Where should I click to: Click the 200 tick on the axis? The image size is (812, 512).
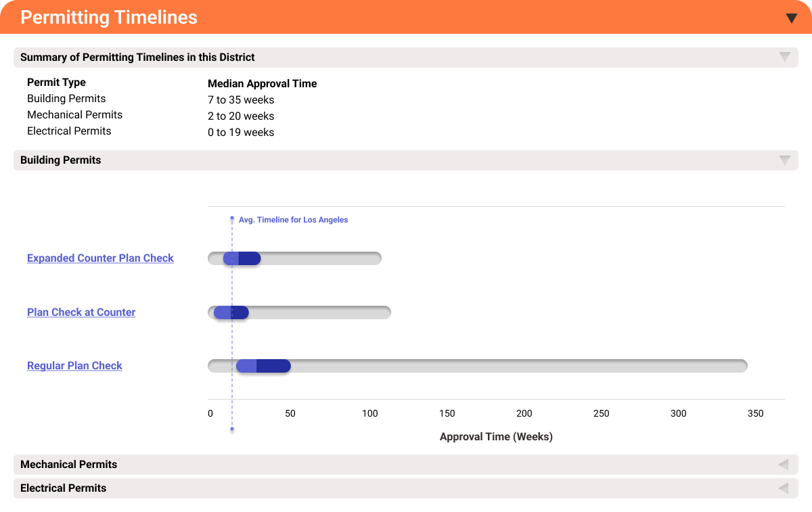coord(524,413)
